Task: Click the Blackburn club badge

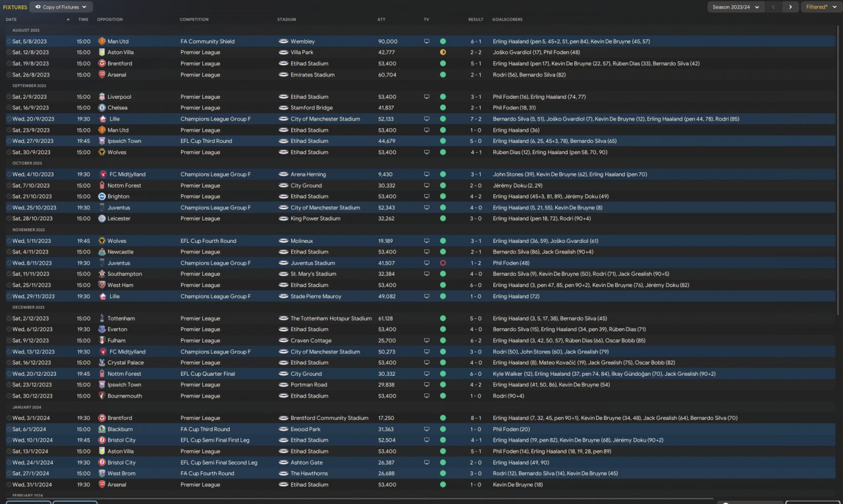Action: 102,429
